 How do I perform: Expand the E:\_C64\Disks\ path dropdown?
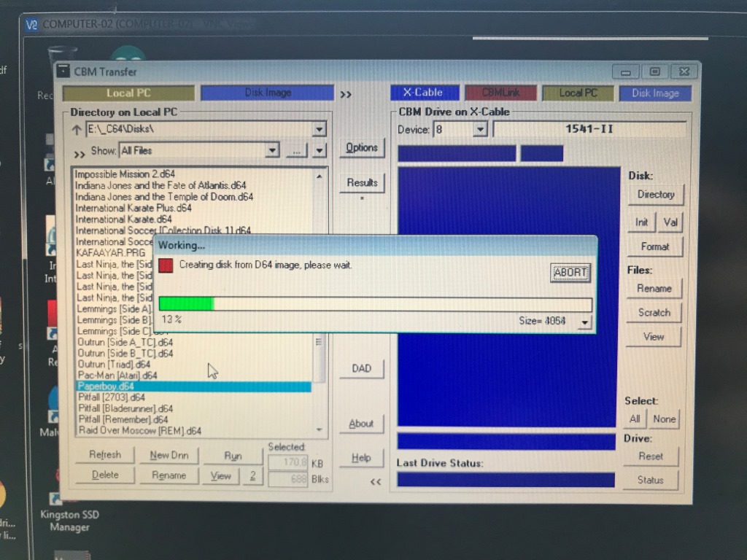[319, 130]
